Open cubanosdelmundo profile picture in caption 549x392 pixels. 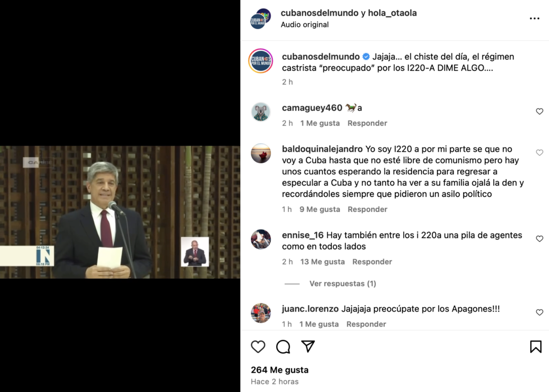pos(261,61)
